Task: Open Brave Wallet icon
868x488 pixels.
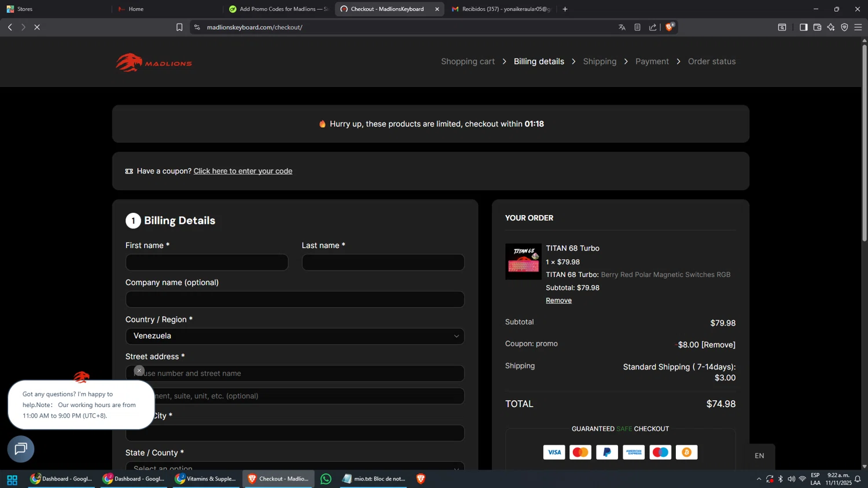Action: pyautogui.click(x=817, y=27)
